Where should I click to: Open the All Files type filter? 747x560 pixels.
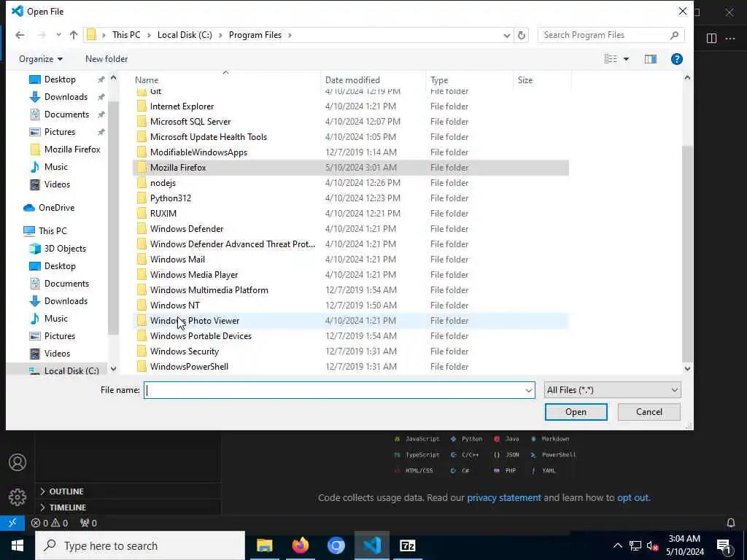coord(612,390)
